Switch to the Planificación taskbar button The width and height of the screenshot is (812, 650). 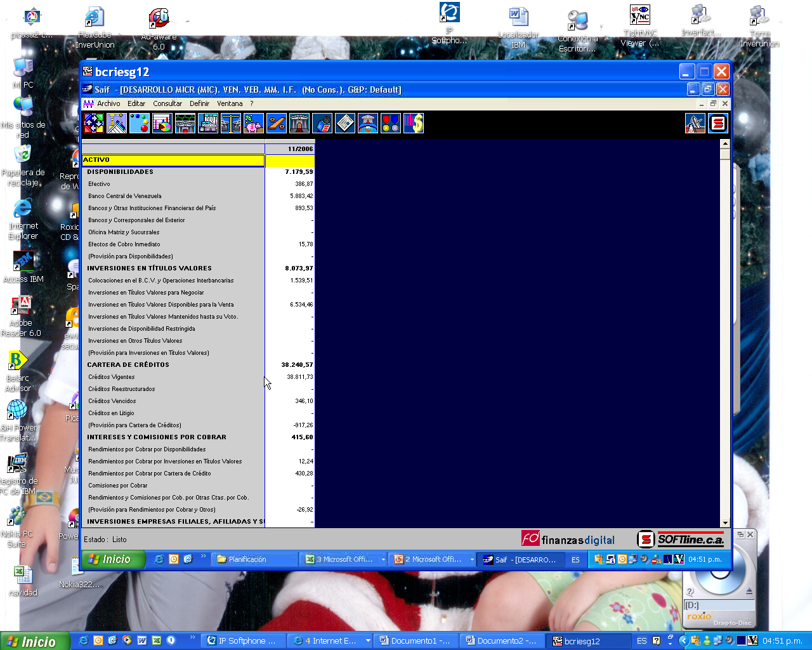[x=254, y=559]
